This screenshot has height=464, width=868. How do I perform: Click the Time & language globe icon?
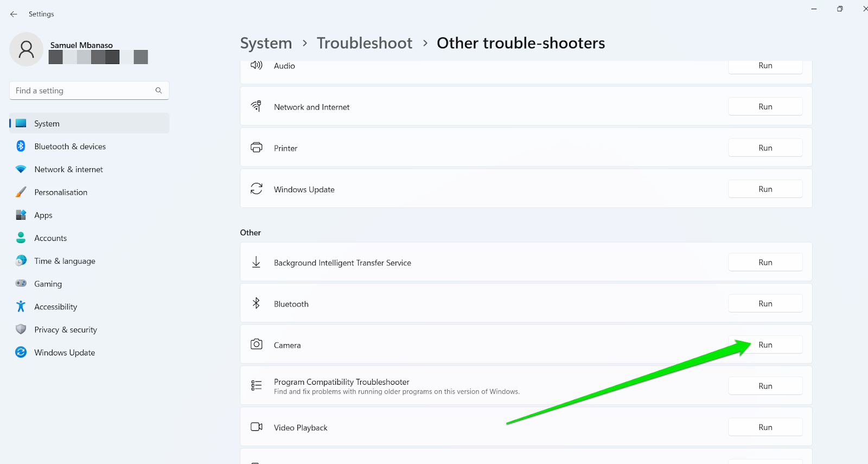point(21,260)
